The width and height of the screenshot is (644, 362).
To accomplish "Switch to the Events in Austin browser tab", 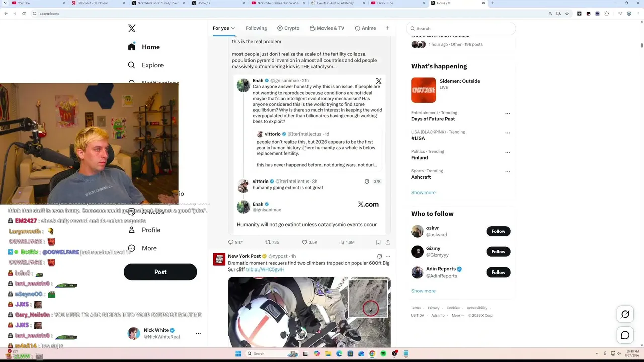I will (339, 3).
